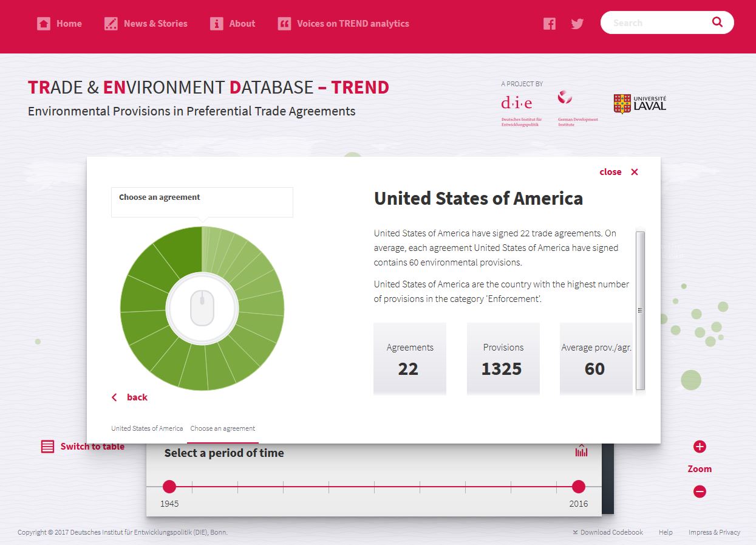Click the 1945 slider handle
Image resolution: width=756 pixels, height=545 pixels.
(169, 487)
